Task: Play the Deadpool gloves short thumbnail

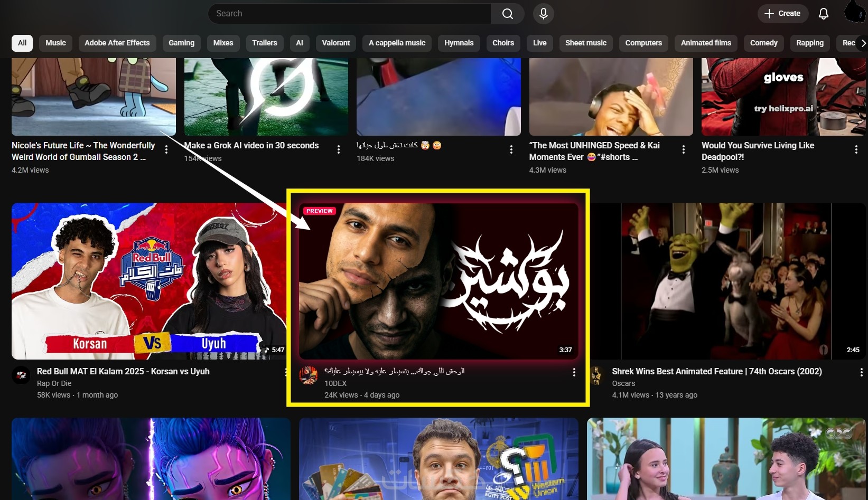Action: point(783,97)
